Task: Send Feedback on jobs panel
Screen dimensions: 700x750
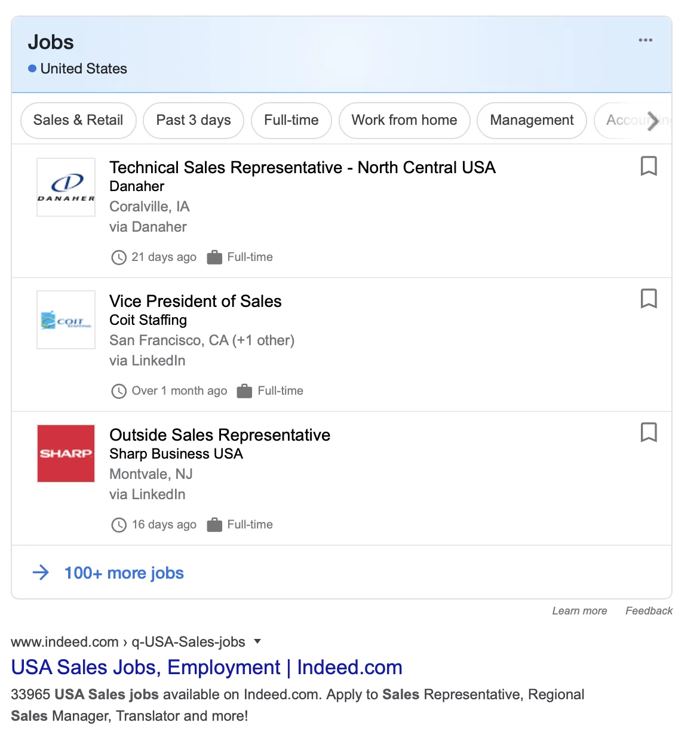Action: pos(649,611)
